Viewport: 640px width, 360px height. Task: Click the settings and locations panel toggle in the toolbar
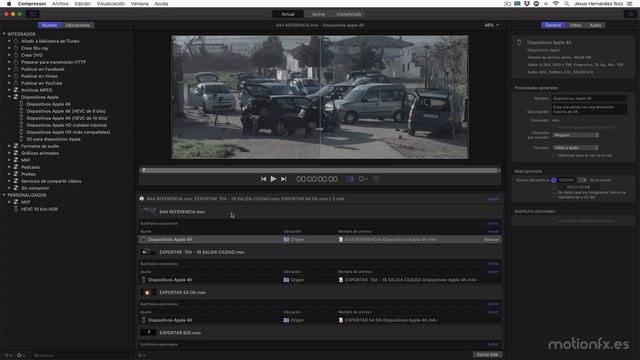click(x=33, y=14)
